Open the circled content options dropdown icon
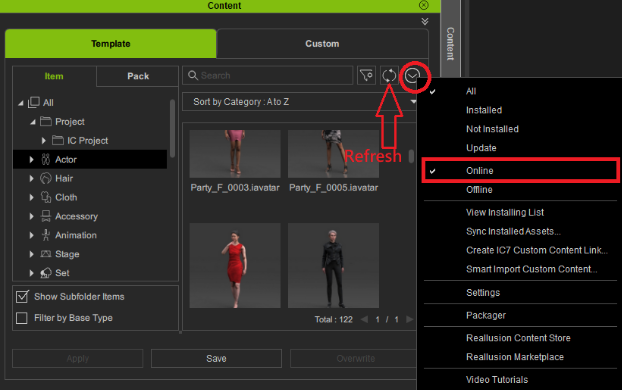 [x=413, y=75]
